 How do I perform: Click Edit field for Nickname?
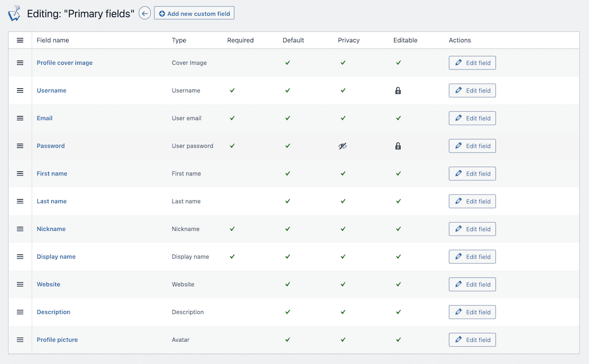pyautogui.click(x=472, y=229)
